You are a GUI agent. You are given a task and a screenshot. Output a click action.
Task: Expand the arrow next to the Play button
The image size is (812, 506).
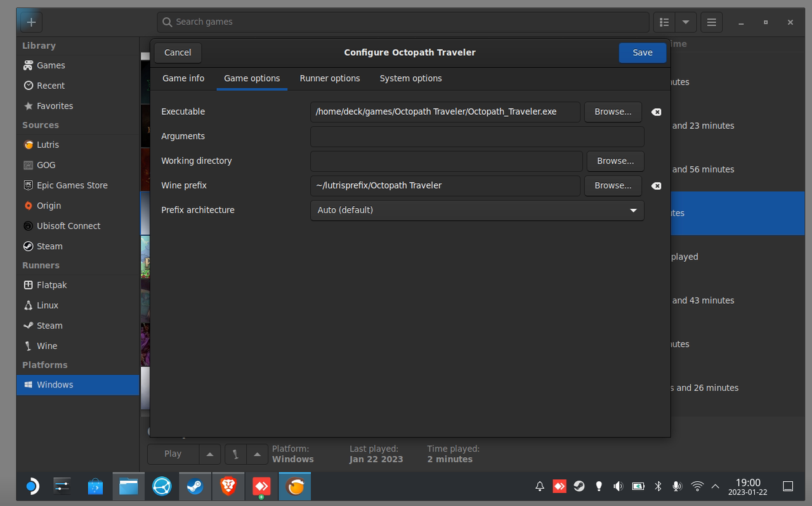[x=210, y=454]
